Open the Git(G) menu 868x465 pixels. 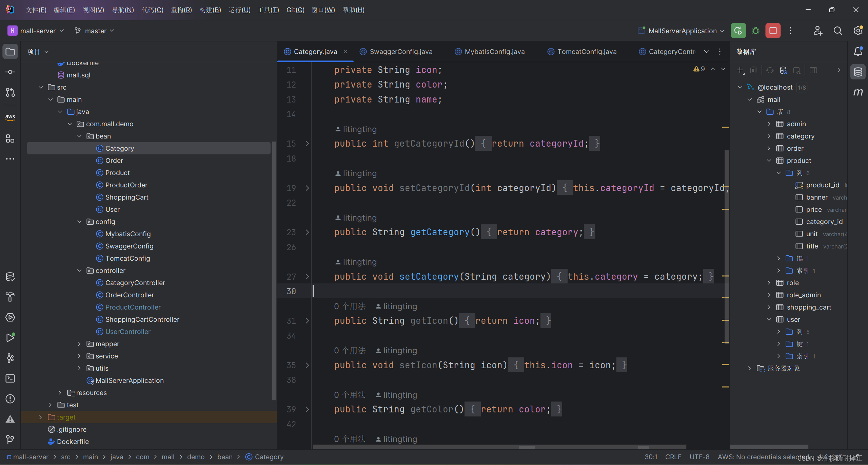click(295, 10)
